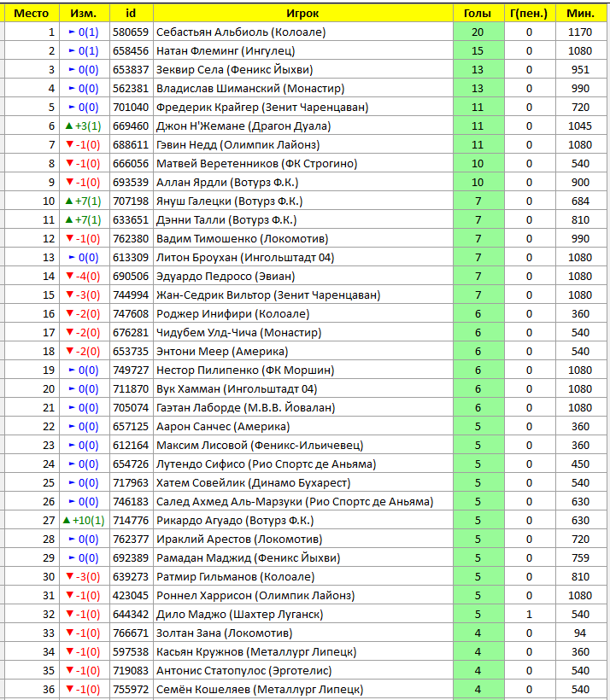Click id cell 669460
Viewport: 610px width, 700px height.
(x=131, y=125)
